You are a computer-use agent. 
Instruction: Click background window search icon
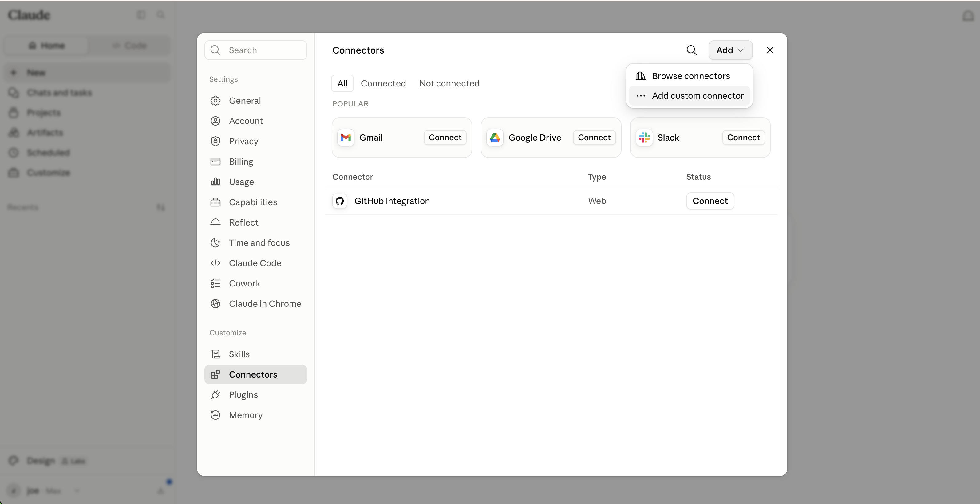(x=160, y=14)
